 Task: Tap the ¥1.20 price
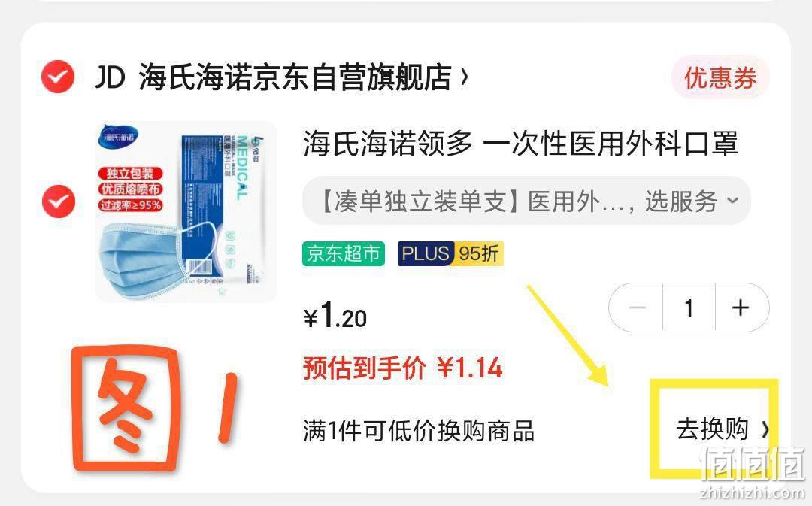(x=335, y=316)
